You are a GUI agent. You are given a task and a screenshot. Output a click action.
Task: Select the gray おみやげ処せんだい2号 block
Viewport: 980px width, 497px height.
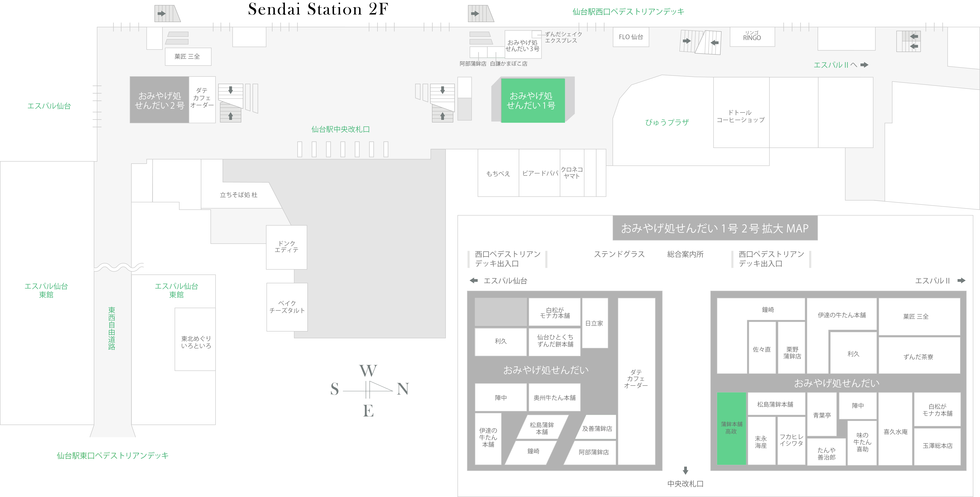159,100
